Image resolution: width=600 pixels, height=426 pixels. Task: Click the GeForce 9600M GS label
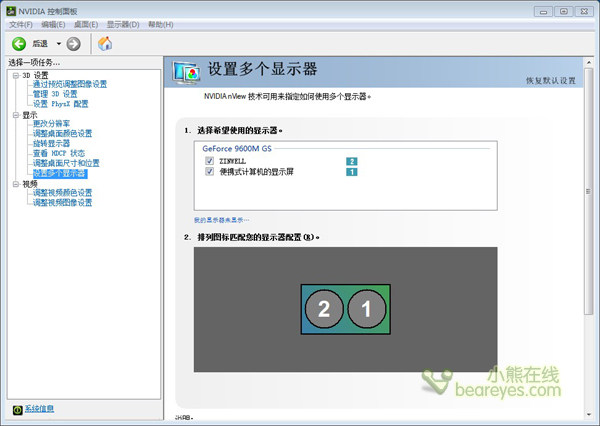[x=237, y=149]
